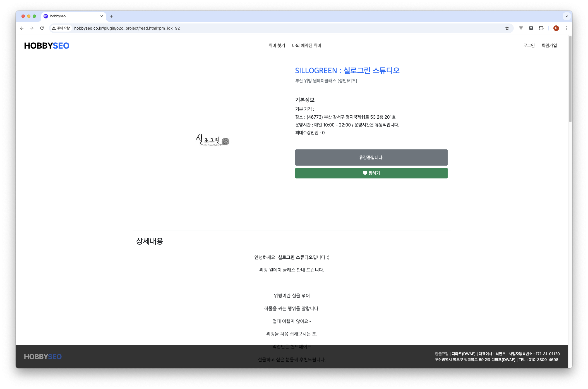This screenshot has width=588, height=389.
Task: Click the vertical page scrollbar thumb
Action: 570,79
